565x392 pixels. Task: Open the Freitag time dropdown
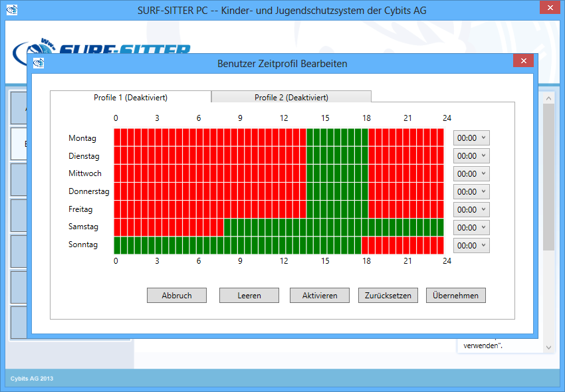pos(471,210)
